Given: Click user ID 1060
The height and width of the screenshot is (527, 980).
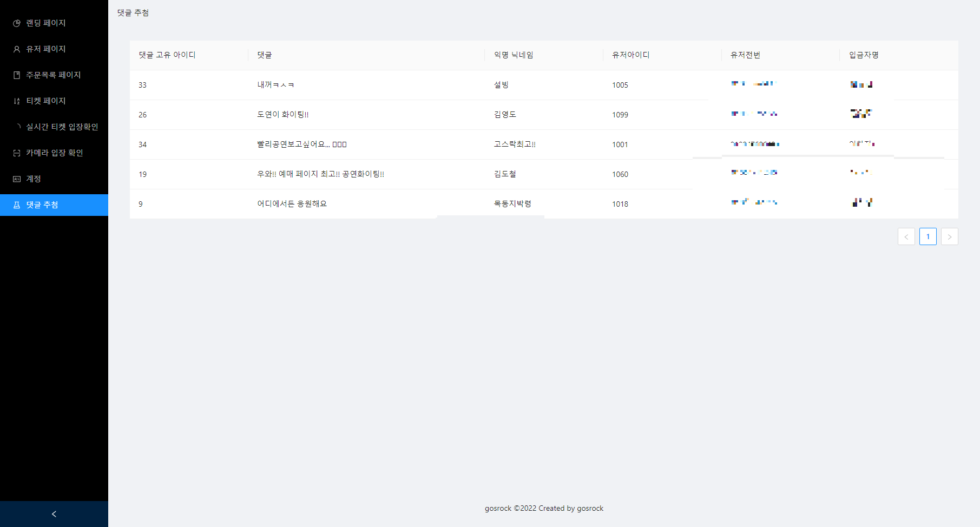Looking at the screenshot, I should click(620, 174).
